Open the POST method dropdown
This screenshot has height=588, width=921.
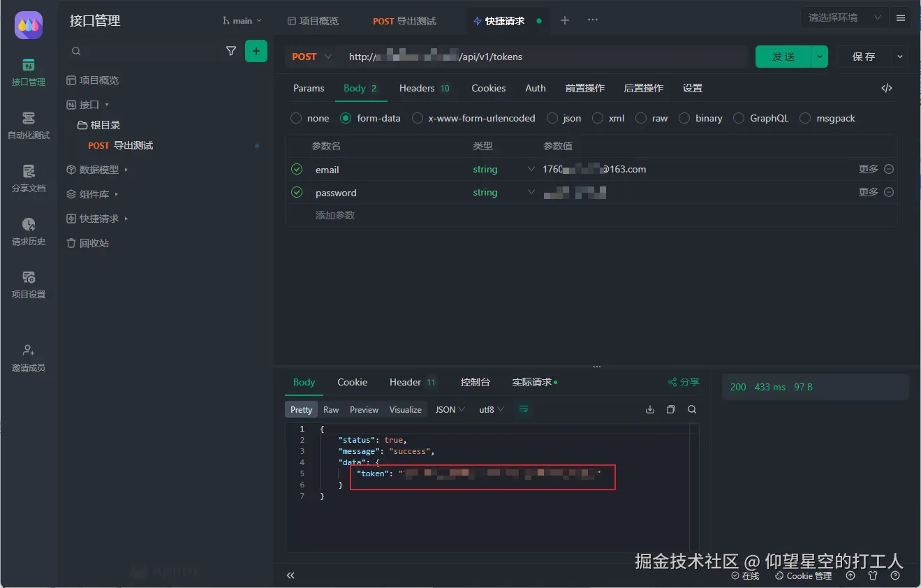pyautogui.click(x=312, y=57)
